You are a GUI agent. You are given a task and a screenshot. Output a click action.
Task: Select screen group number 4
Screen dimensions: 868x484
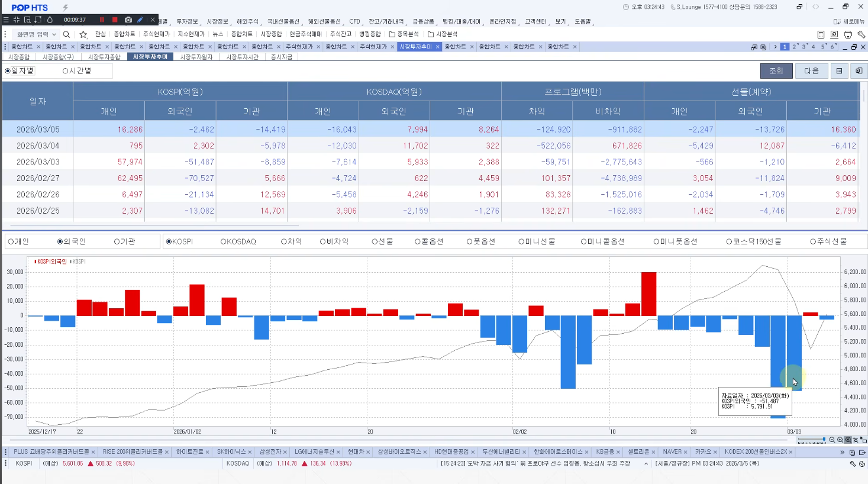(x=813, y=47)
